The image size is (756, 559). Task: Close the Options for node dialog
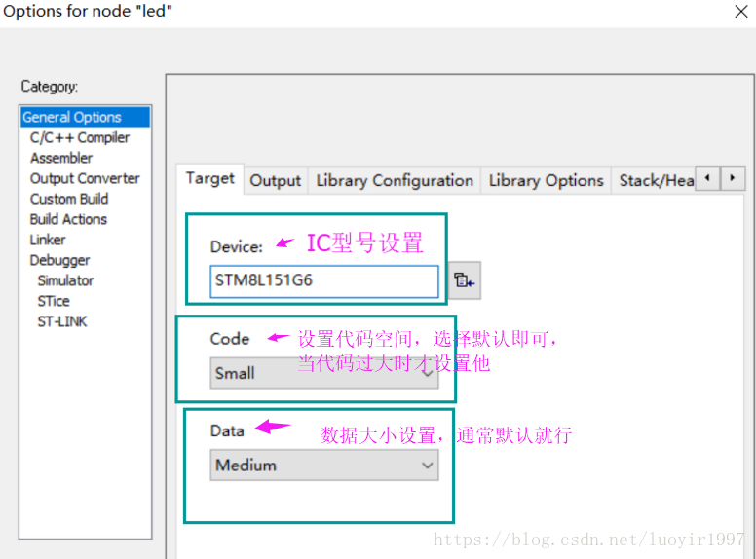[741, 11]
